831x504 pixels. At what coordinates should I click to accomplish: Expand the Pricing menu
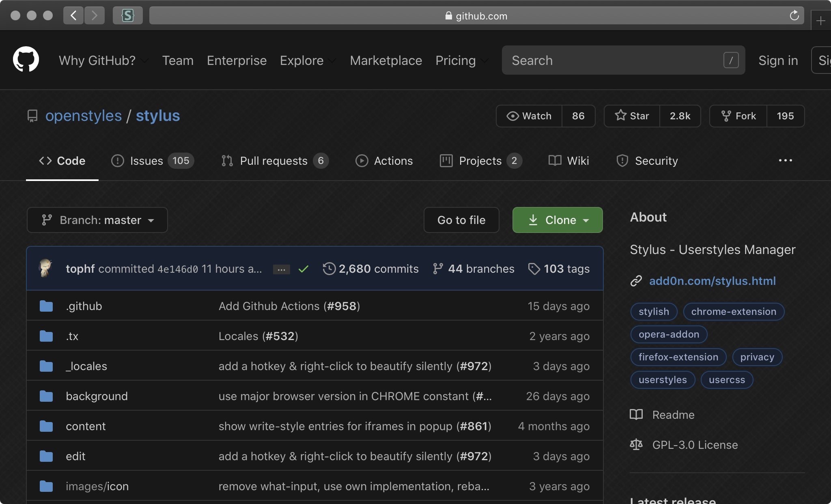point(462,60)
